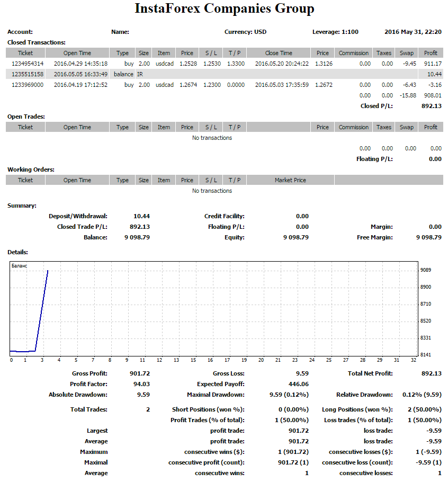This screenshot has width=448, height=482.
Task: Click the loss value -3.16
Action: [x=435, y=85]
